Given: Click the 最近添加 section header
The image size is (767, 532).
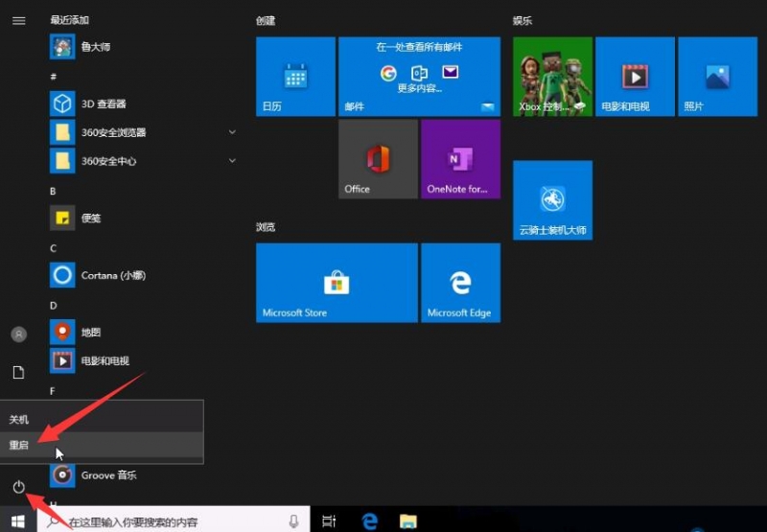Looking at the screenshot, I should pyautogui.click(x=69, y=20).
